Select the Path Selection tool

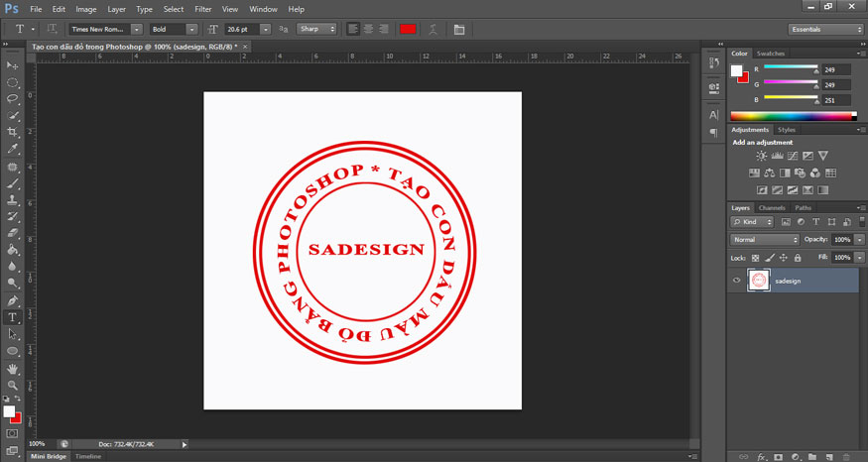12,334
